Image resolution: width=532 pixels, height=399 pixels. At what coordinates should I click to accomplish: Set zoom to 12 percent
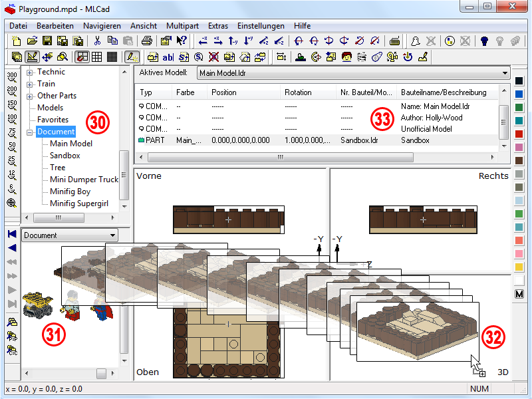pyautogui.click(x=12, y=175)
